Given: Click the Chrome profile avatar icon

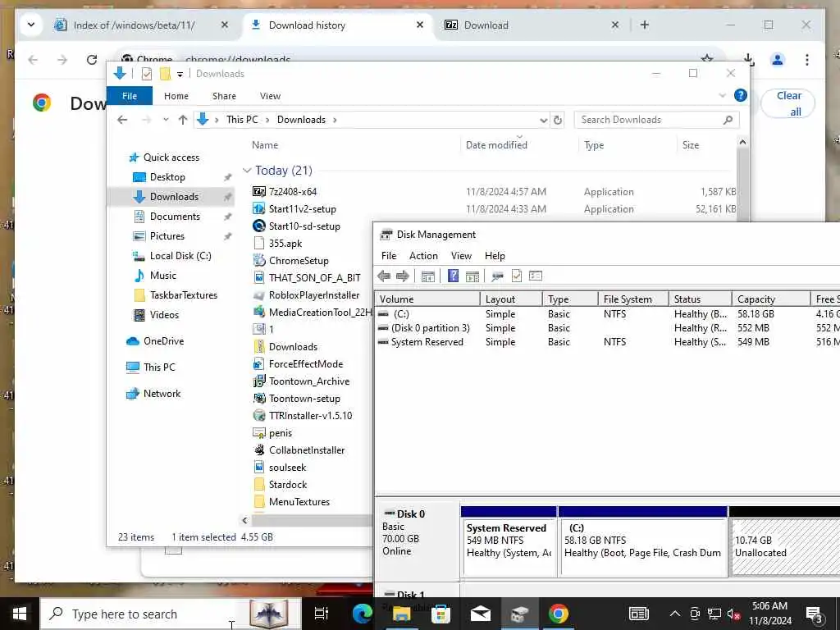Looking at the screenshot, I should point(778,59).
